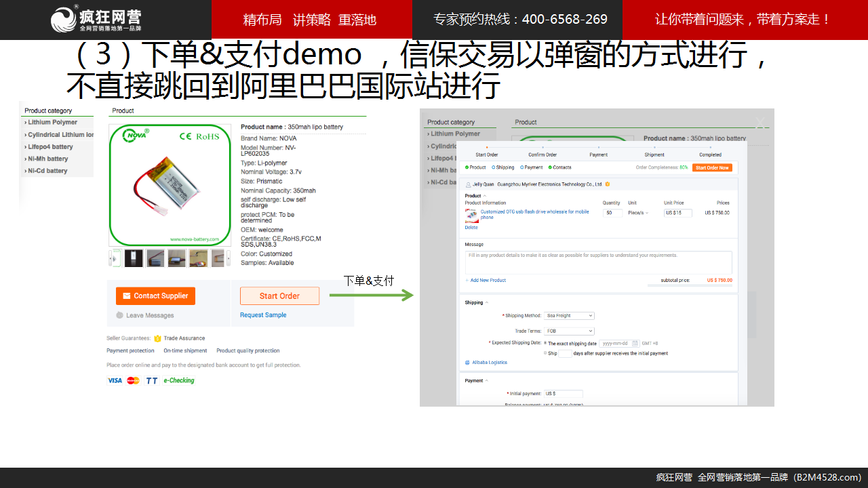The height and width of the screenshot is (488, 868).
Task: Open the Customized OTG usb flash drive link
Action: 535,214
